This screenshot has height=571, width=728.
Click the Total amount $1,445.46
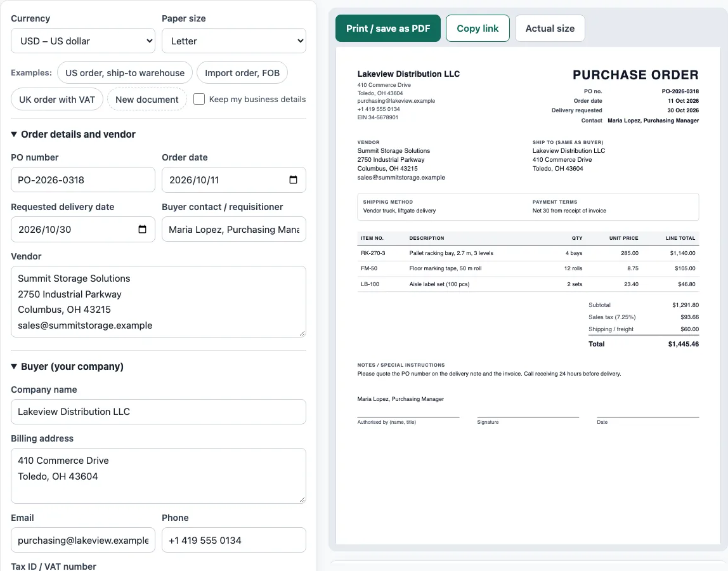point(684,345)
